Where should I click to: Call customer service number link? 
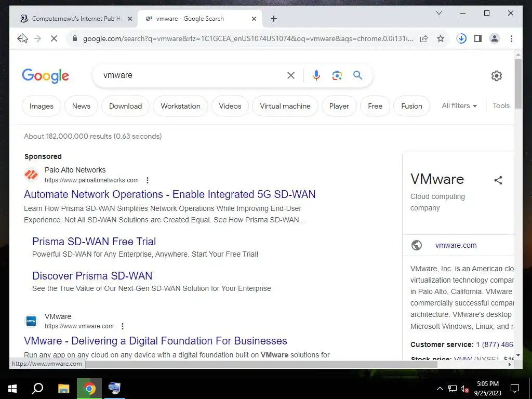point(495,344)
